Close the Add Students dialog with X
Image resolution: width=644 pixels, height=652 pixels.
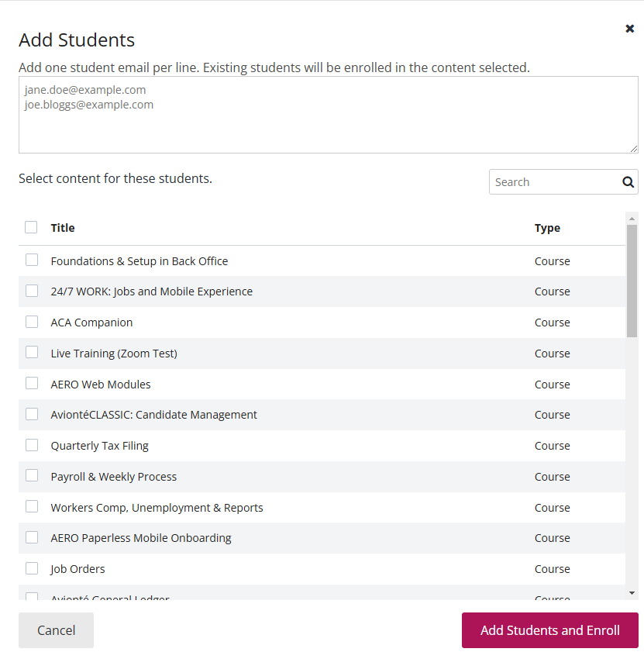click(629, 28)
